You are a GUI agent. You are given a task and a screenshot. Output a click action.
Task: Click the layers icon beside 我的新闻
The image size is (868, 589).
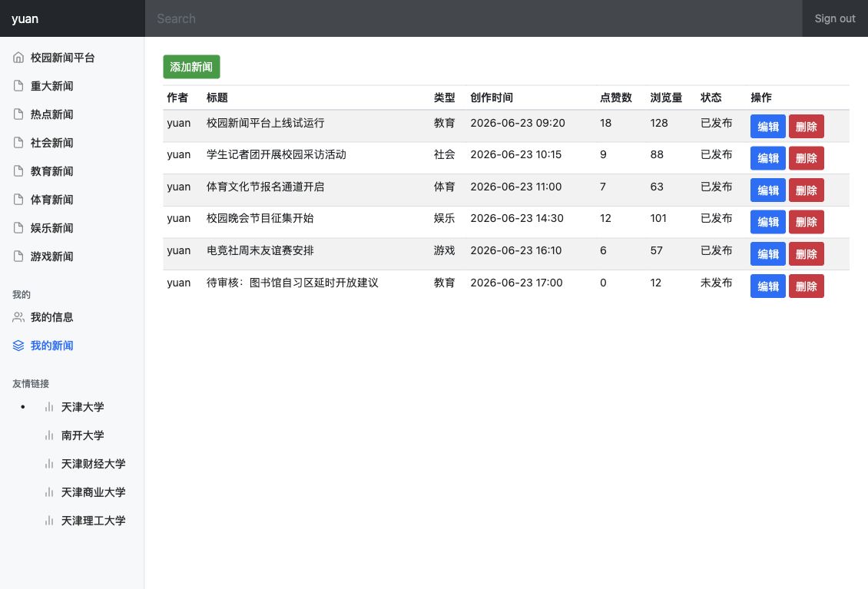tap(18, 346)
